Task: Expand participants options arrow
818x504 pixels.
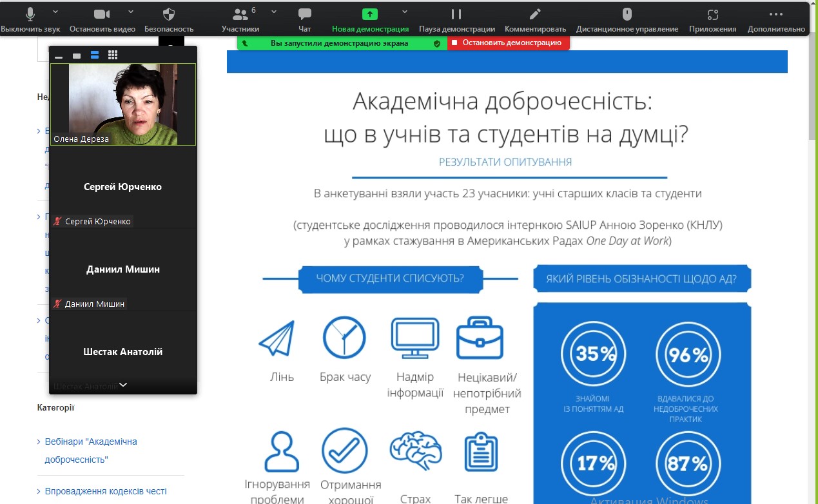Action: pyautogui.click(x=274, y=12)
